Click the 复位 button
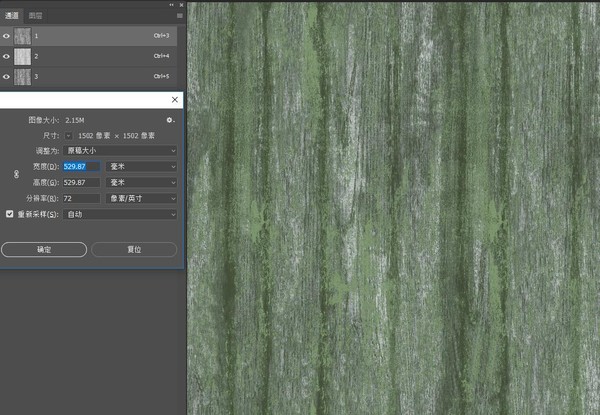The width and height of the screenshot is (600, 415). point(134,249)
